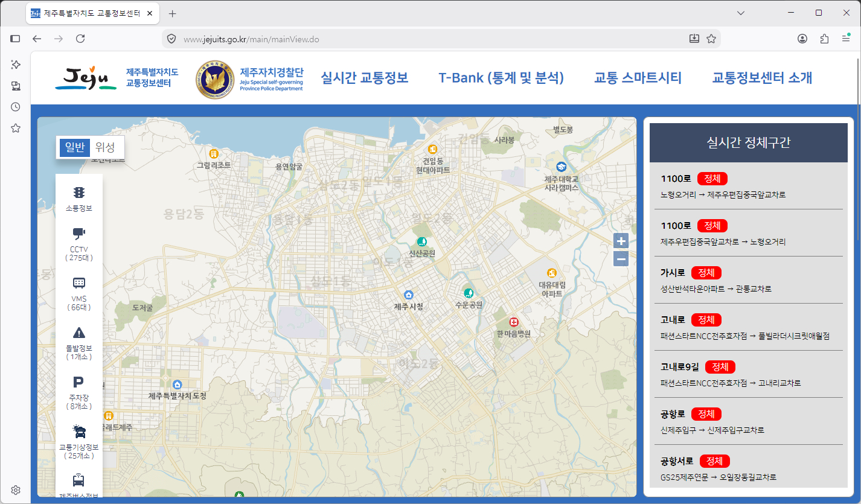Screen dimensions: 861x504
Task: Open the 소통정보 traffic flow layer
Action: click(79, 200)
